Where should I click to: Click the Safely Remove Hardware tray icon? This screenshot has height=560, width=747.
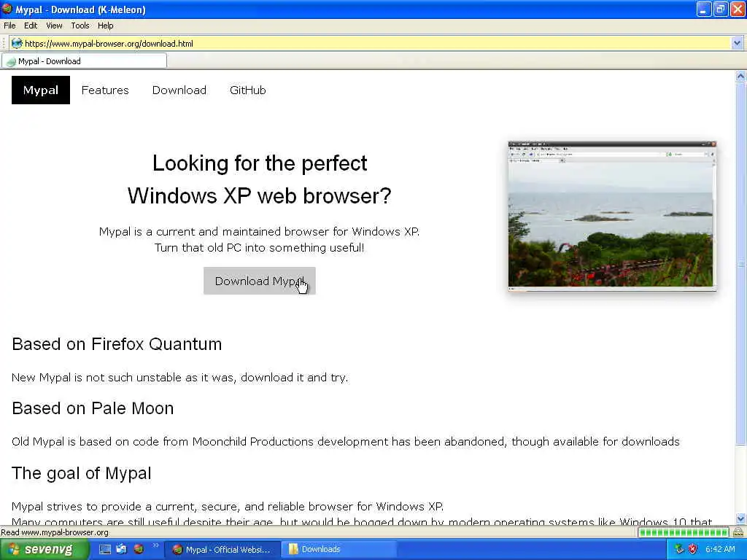pos(679,549)
